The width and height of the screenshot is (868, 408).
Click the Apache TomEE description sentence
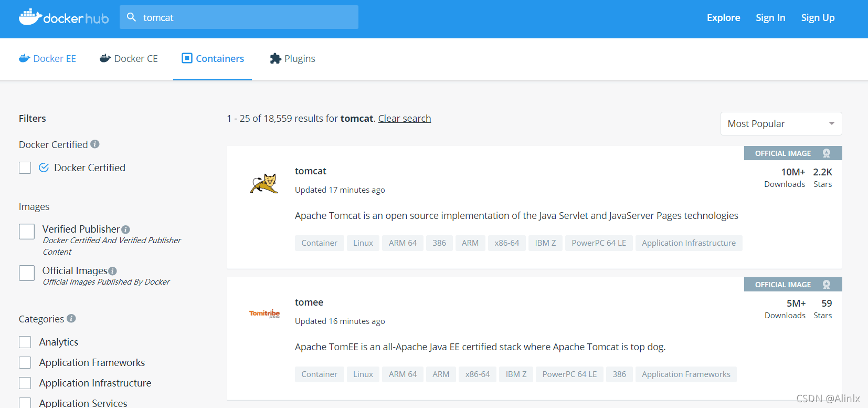pos(480,347)
